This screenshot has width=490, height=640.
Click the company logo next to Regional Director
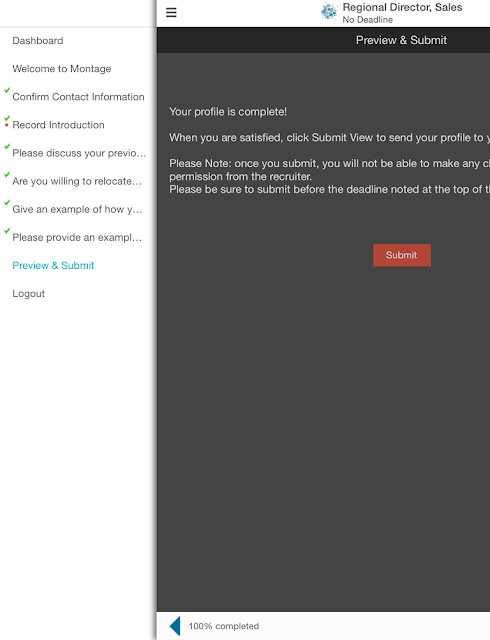[329, 11]
